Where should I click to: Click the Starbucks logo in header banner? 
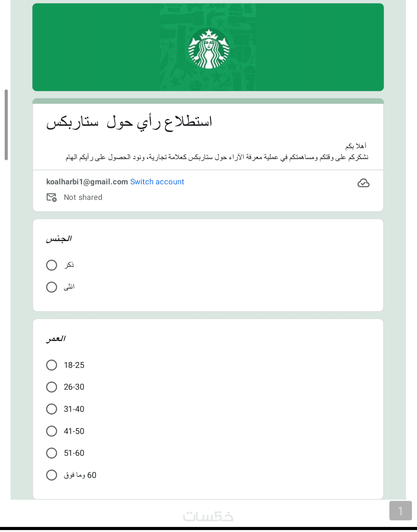pos(208,48)
